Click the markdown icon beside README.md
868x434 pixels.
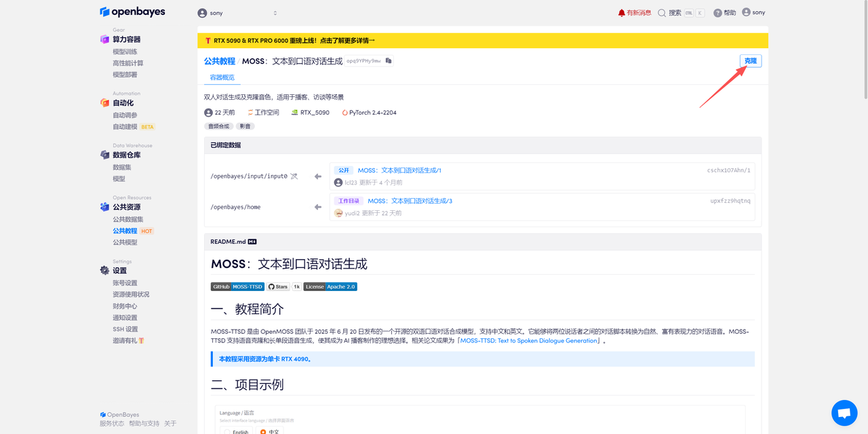[x=252, y=241]
